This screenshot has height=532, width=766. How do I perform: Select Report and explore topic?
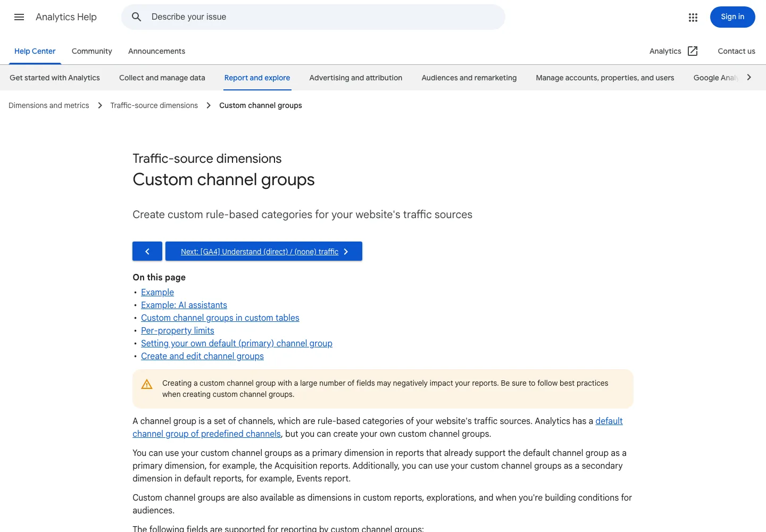click(257, 78)
